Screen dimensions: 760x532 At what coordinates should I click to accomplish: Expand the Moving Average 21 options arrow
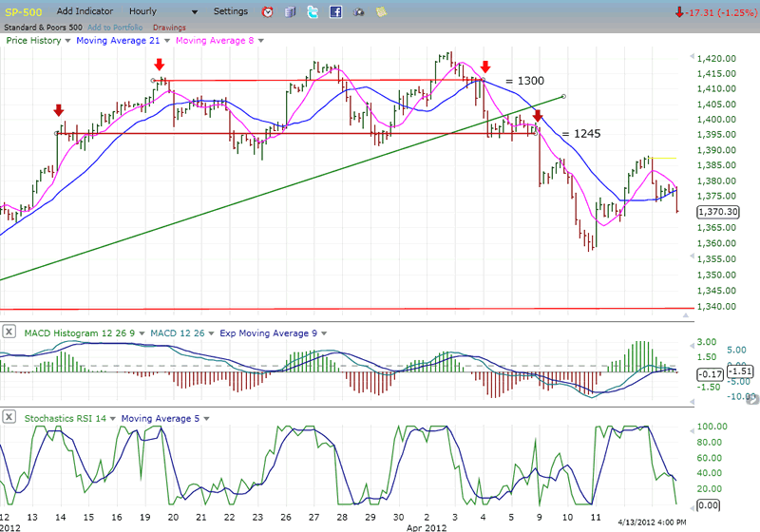(168, 41)
